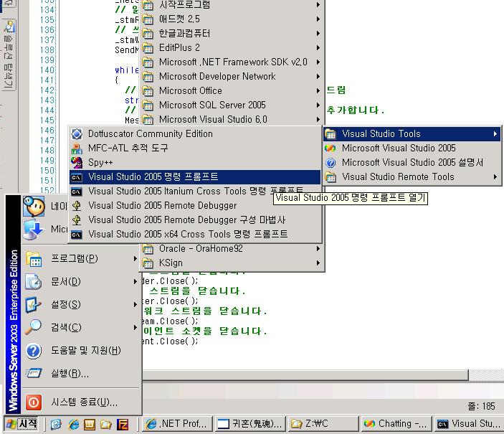Screen dimensions: 504x434
Task: Switch to Z:\C folder taskbar button
Action: click(323, 425)
